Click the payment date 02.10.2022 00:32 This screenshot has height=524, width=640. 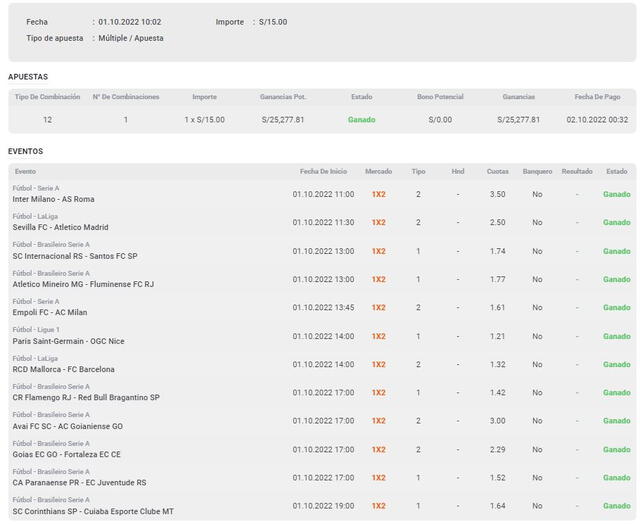pyautogui.click(x=597, y=120)
